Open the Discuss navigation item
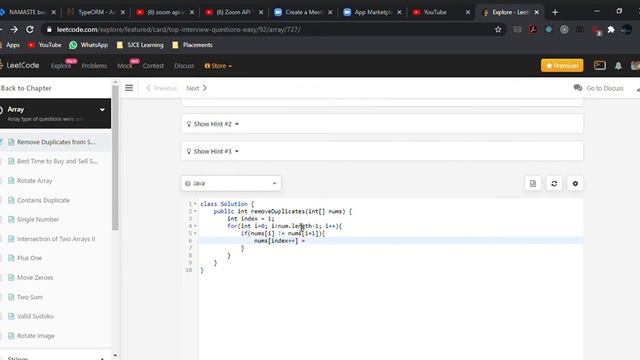This screenshot has height=360, width=640. click(184, 66)
